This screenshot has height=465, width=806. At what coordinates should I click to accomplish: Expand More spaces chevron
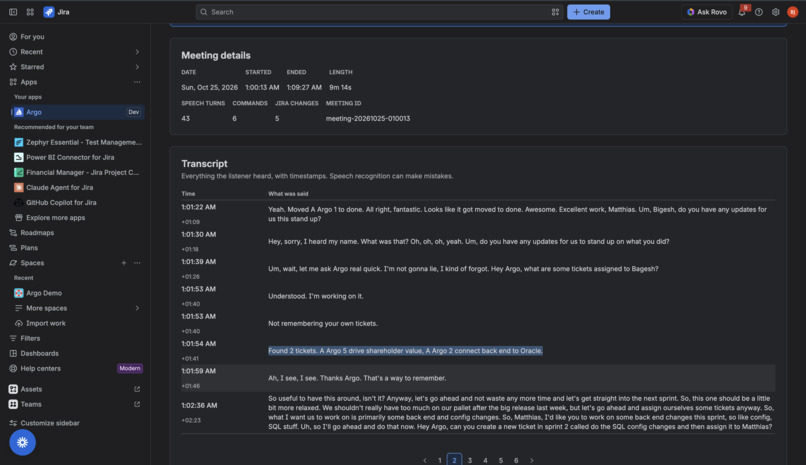coord(137,308)
